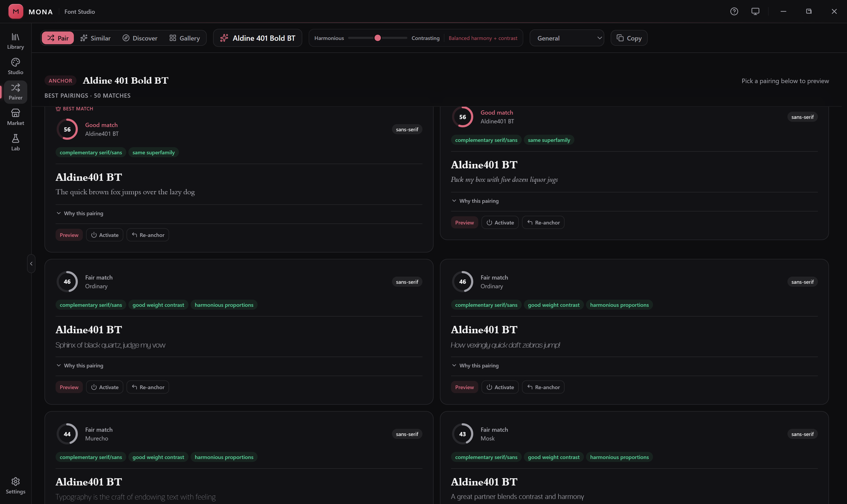Preview the 'Sphinx of black quartz' Ordinary pairing
This screenshot has height=504, width=847.
click(69, 387)
